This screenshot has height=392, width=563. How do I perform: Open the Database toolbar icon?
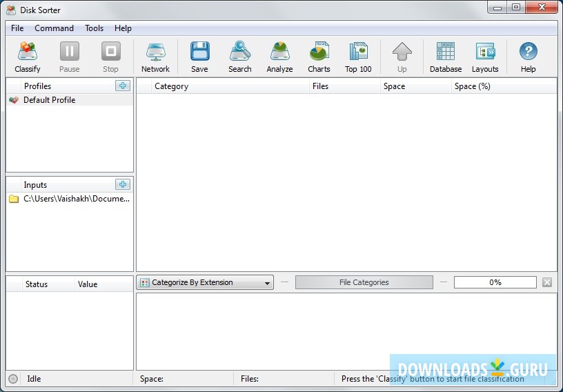pyautogui.click(x=446, y=51)
